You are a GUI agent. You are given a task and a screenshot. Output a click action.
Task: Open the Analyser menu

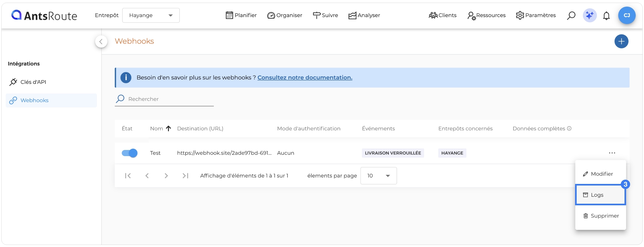pos(364,15)
